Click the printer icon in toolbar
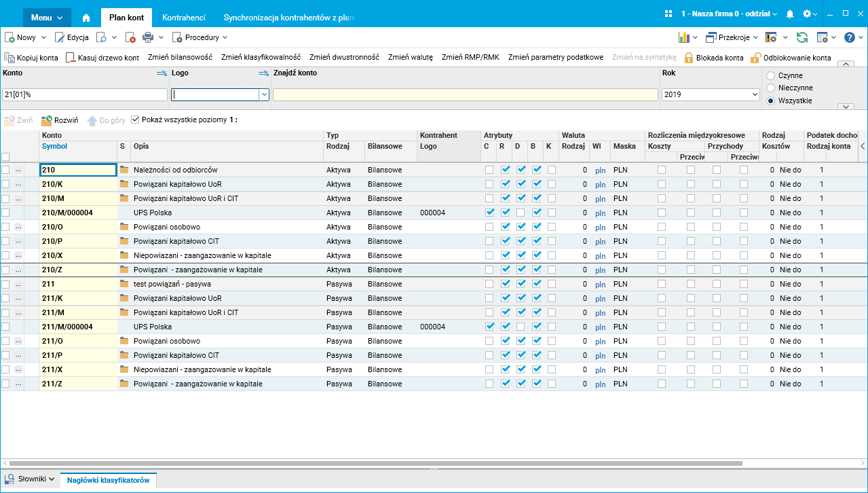 (x=148, y=37)
